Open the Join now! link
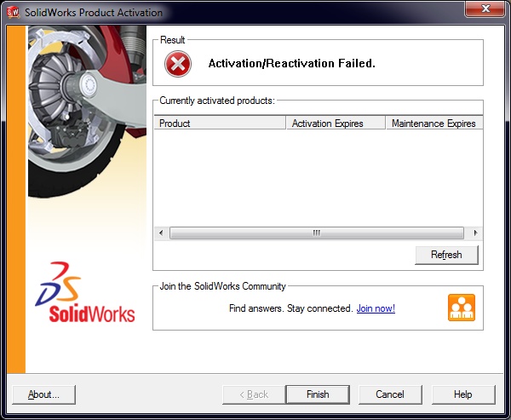Screen dimensions: 511x420 (x=376, y=308)
